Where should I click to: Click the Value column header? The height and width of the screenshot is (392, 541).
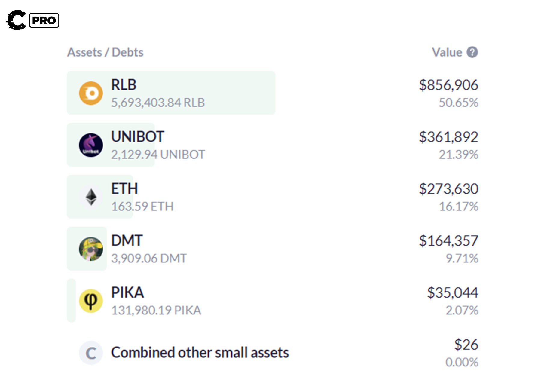coord(447,52)
